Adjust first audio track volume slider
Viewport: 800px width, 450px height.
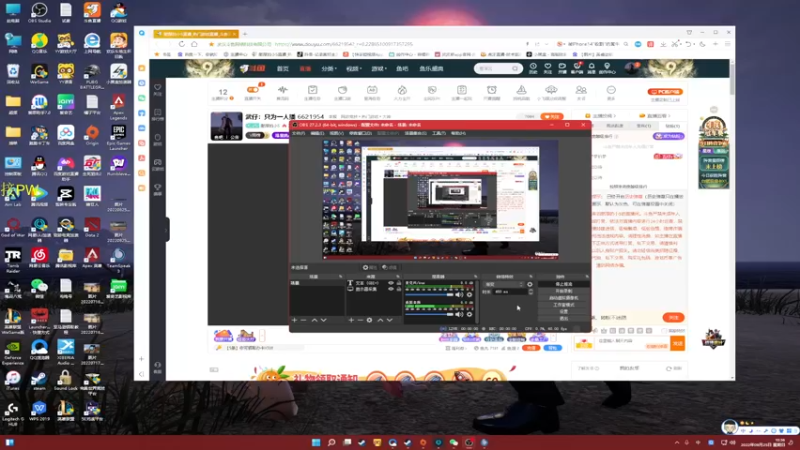[430, 295]
